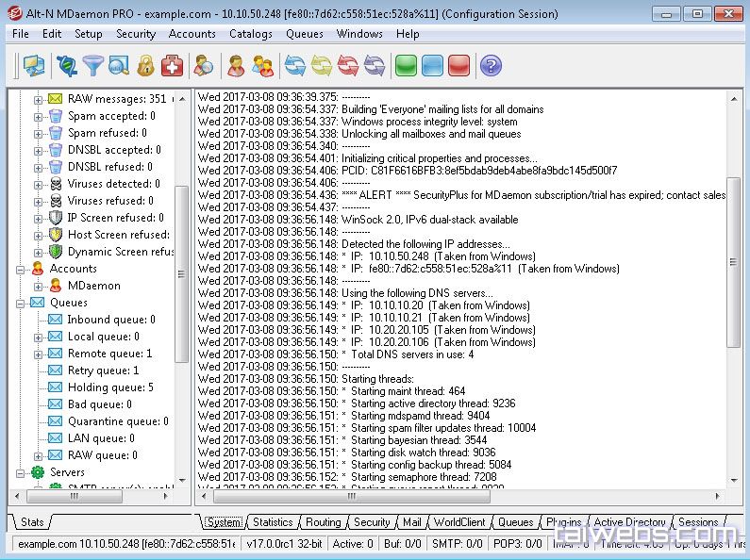Image resolution: width=750 pixels, height=560 pixels.
Task: Switch to the WorldClient tab
Action: pyautogui.click(x=459, y=522)
